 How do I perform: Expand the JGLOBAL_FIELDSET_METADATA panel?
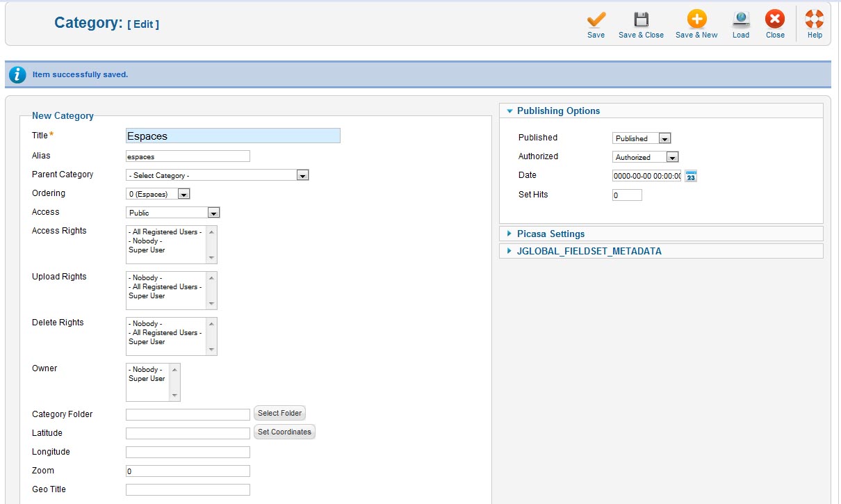[589, 251]
